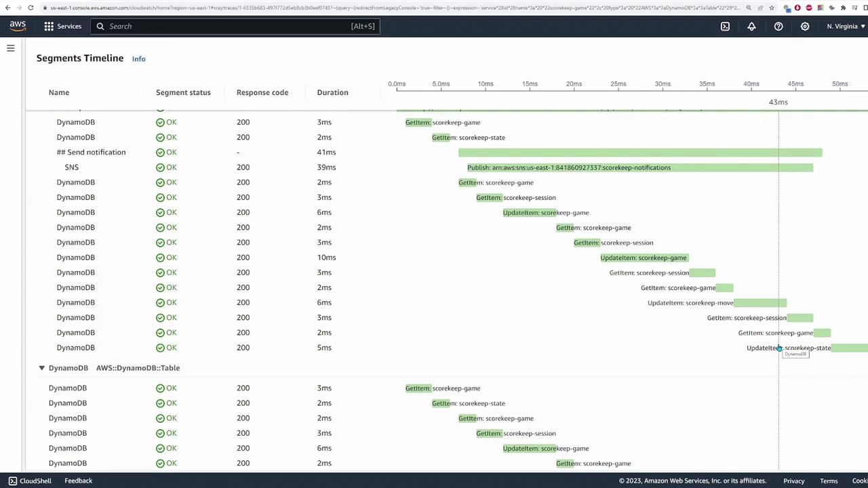Click the dash response code for Send notification
The height and width of the screenshot is (488, 868).
[238, 152]
